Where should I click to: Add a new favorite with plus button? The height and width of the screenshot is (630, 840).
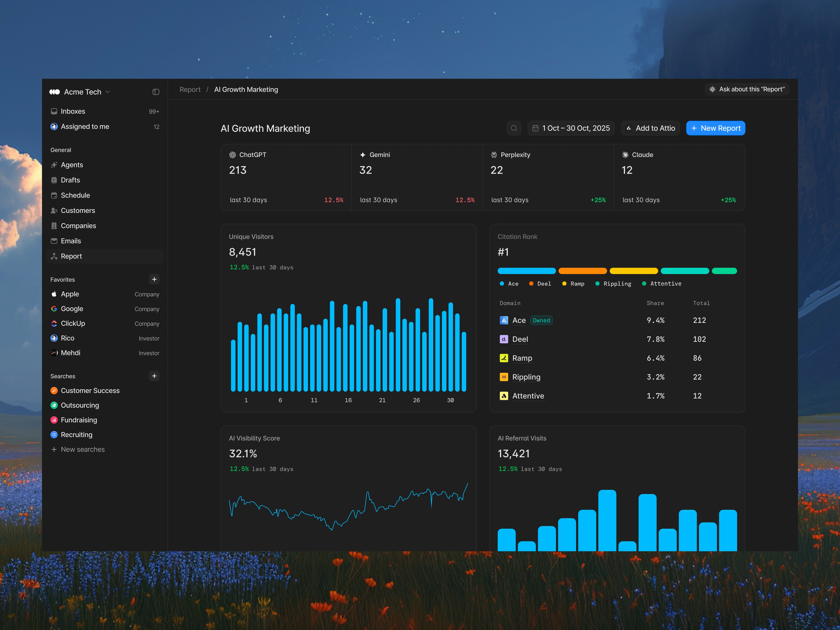[154, 280]
